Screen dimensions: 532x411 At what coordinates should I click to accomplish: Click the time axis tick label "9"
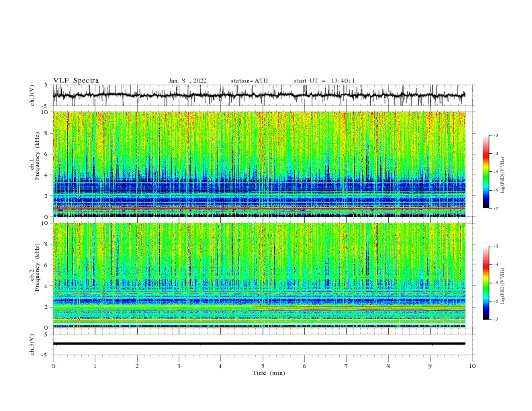click(430, 366)
